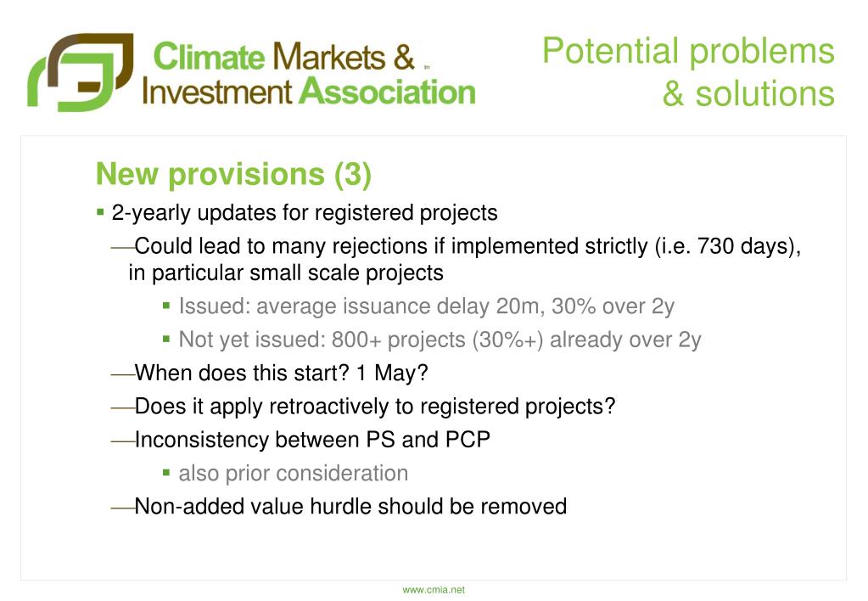Click the green bullet before 'Not yet issued'
The width and height of the screenshot is (868, 601).
tap(166, 339)
